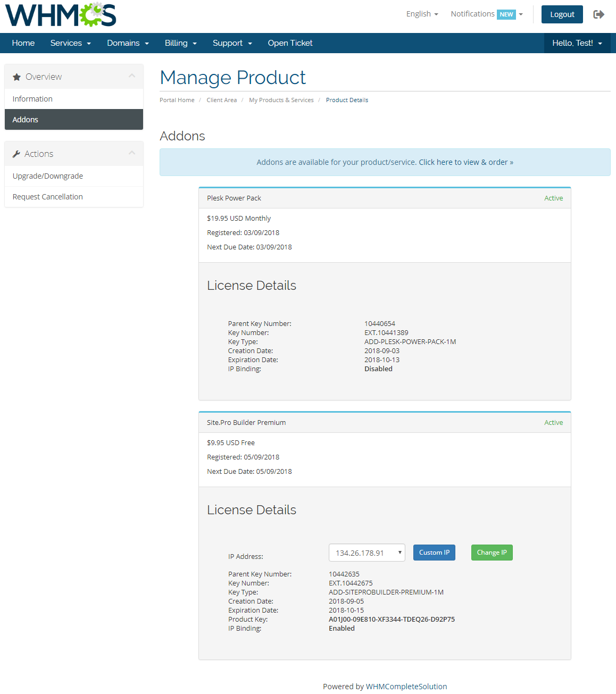Select Request Cancellation in the sidebar
Screen dimensions: 616x694
point(48,197)
